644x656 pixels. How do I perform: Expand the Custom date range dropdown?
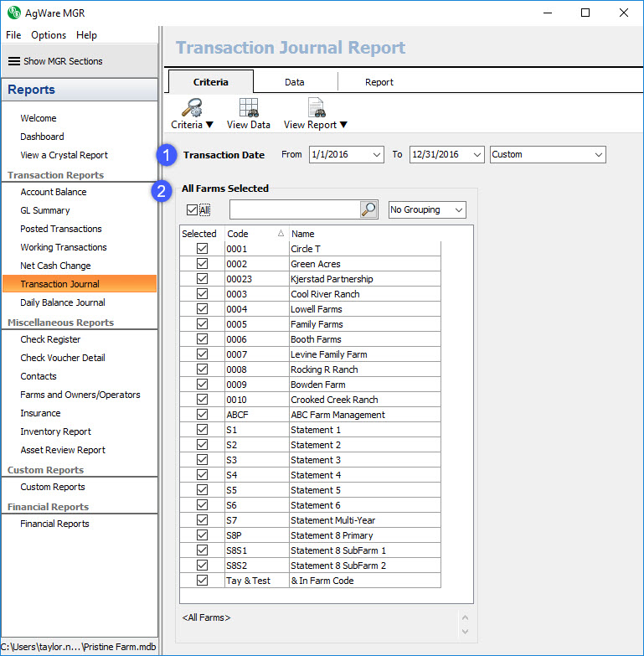click(x=598, y=155)
